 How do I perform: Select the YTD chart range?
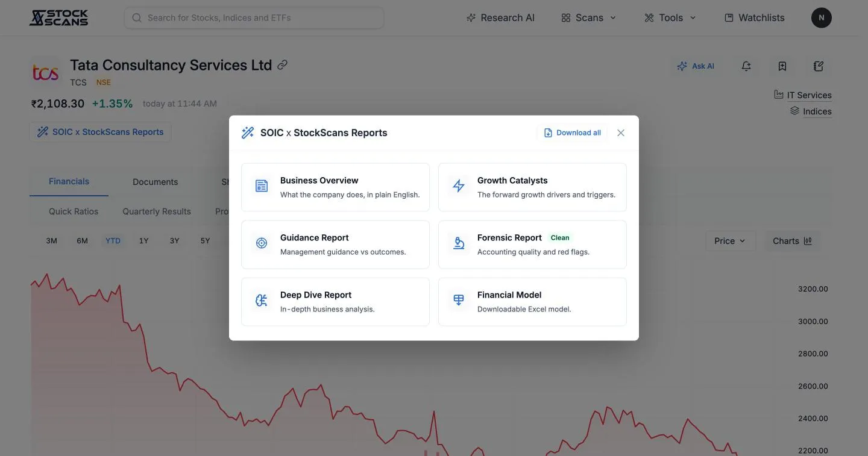tap(113, 241)
